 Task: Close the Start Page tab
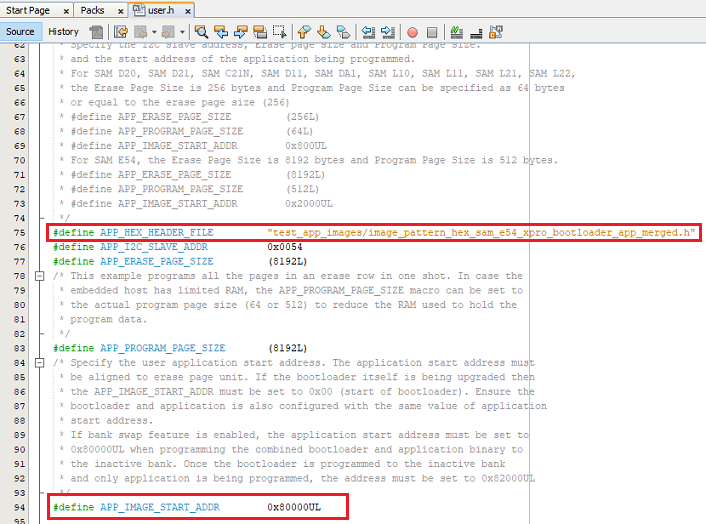66,11
